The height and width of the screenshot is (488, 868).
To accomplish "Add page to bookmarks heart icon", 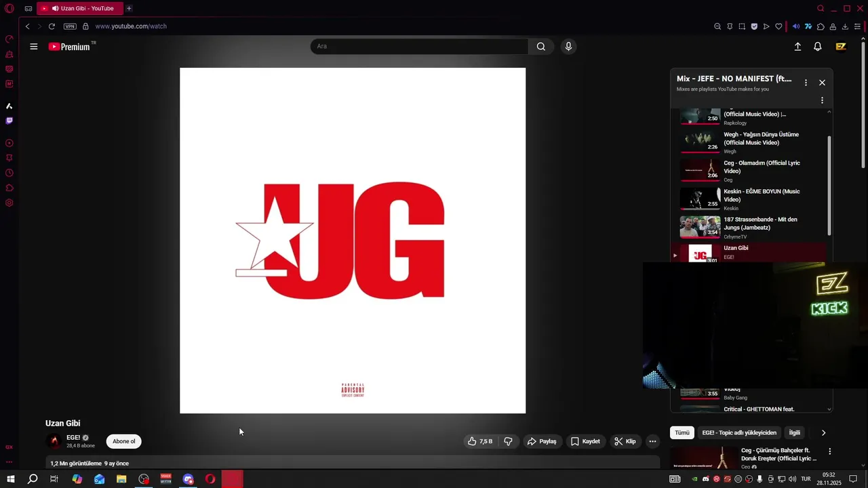I will coord(778,26).
